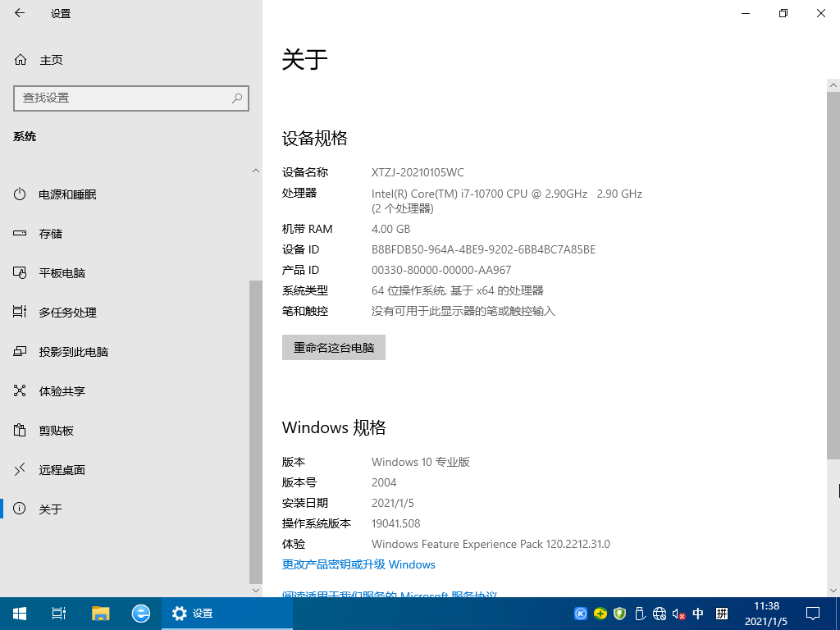Click sidebar scroll down arrow

[x=256, y=591]
